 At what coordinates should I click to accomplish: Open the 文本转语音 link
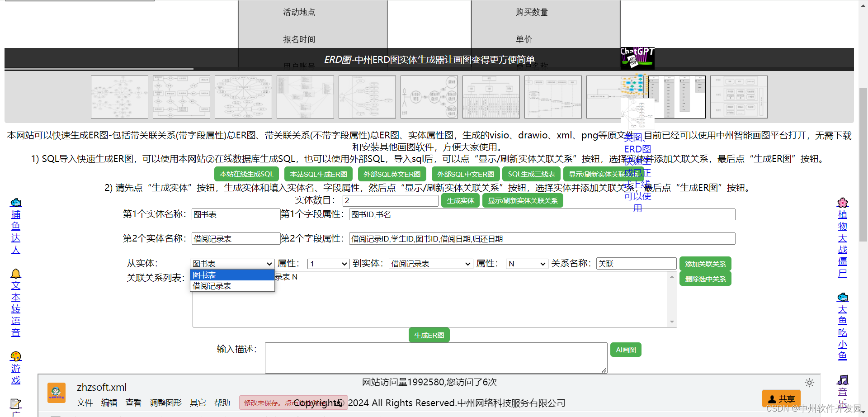16,309
